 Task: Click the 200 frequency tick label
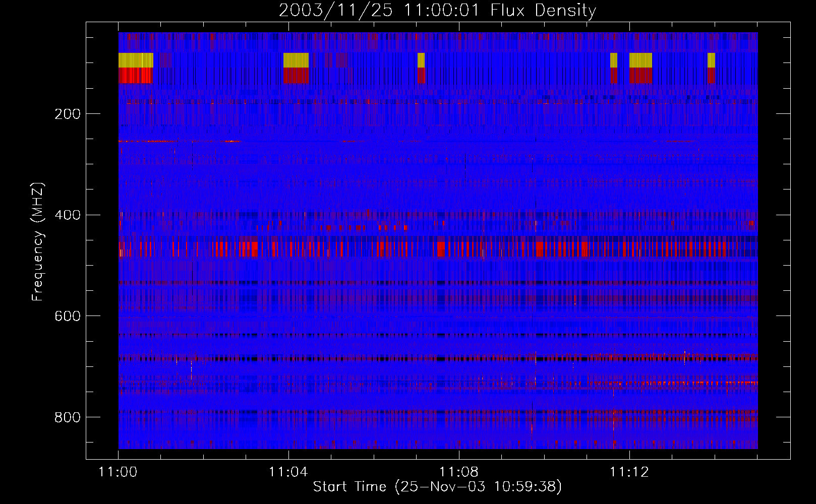click(68, 114)
